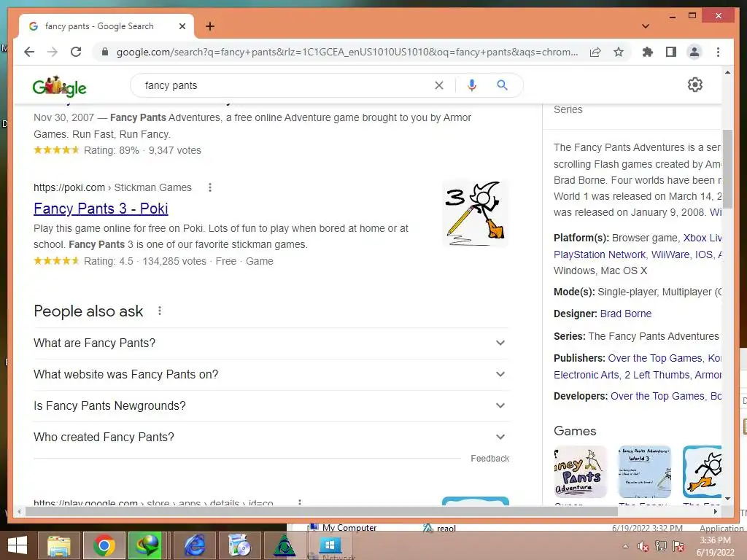The image size is (747, 560).
Task: Open a new tab with plus button
Action: [209, 26]
